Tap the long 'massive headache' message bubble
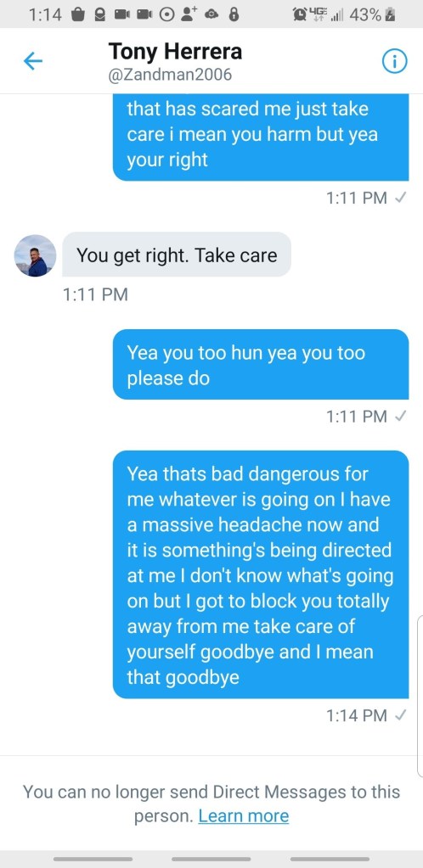 coord(261,574)
